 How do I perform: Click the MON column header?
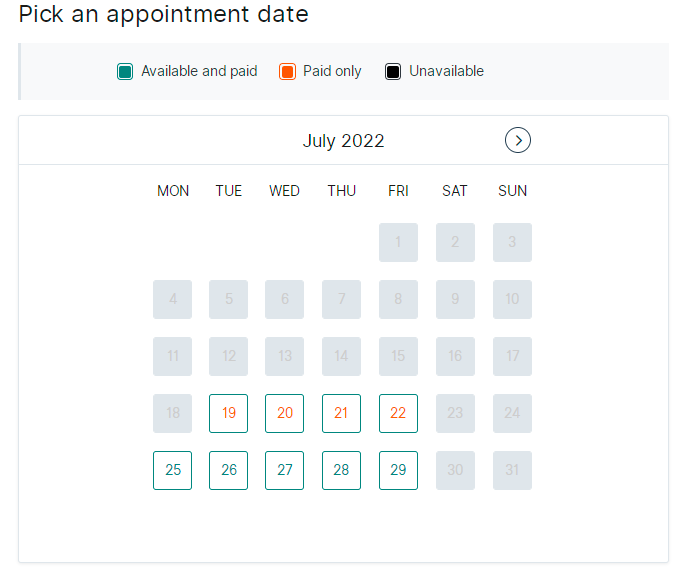[x=173, y=191]
